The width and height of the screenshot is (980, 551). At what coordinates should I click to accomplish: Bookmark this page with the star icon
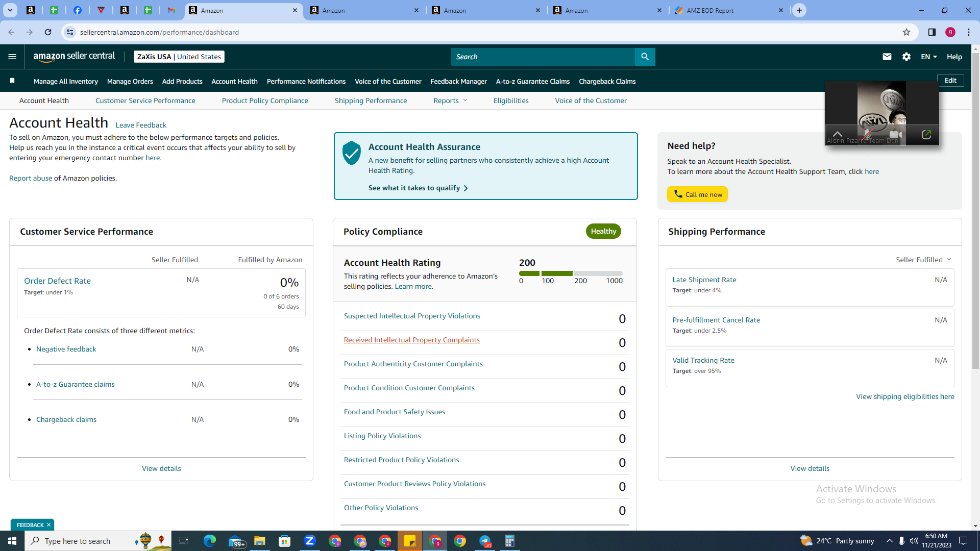pyautogui.click(x=906, y=32)
